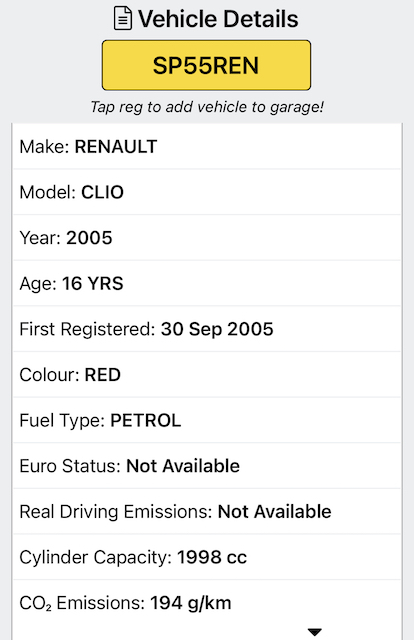Screen dimensions: 414x640
Task: Select the Fuel Type: PETROL row
Action: (207, 420)
